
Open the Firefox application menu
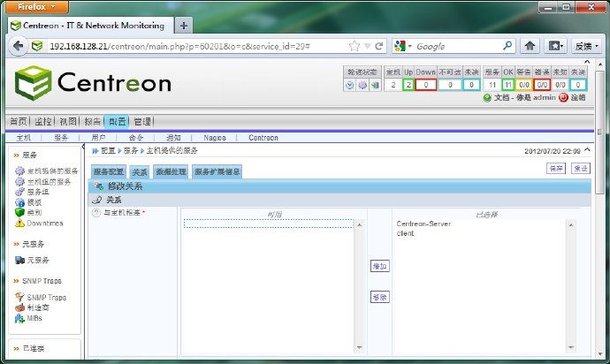[x=37, y=6]
